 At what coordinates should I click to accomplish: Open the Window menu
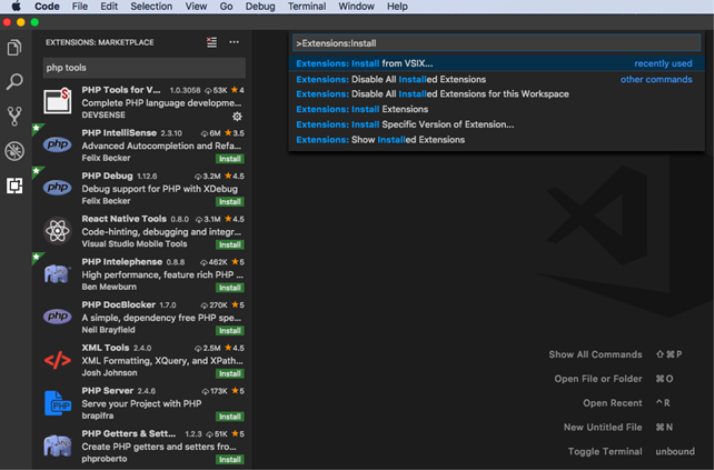(x=356, y=6)
